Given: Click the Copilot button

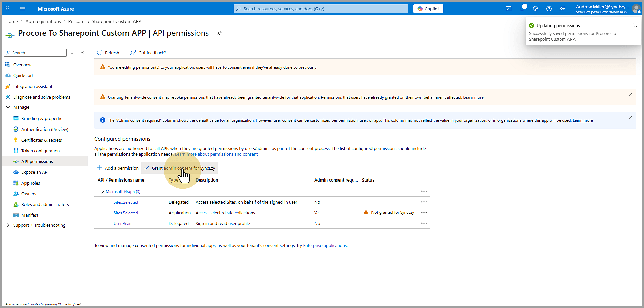Looking at the screenshot, I should pyautogui.click(x=428, y=9).
